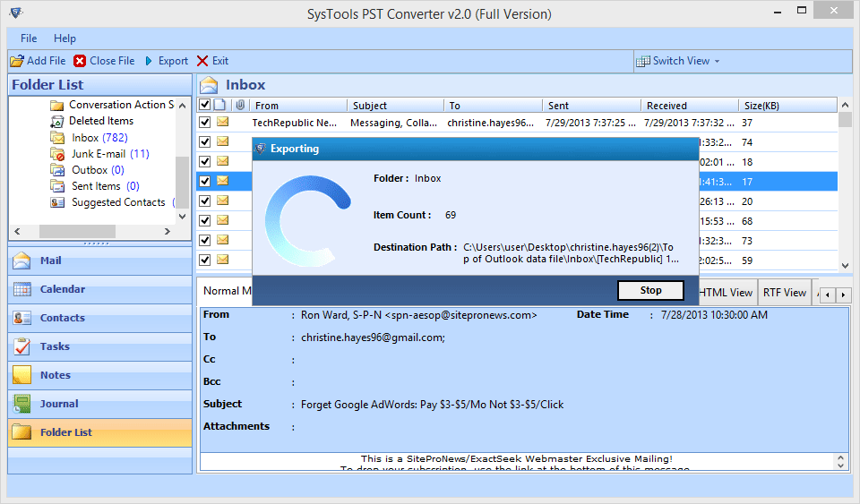860x504 pixels.
Task: Toggle checkbox of the 74 KB email row
Action: coord(204,141)
